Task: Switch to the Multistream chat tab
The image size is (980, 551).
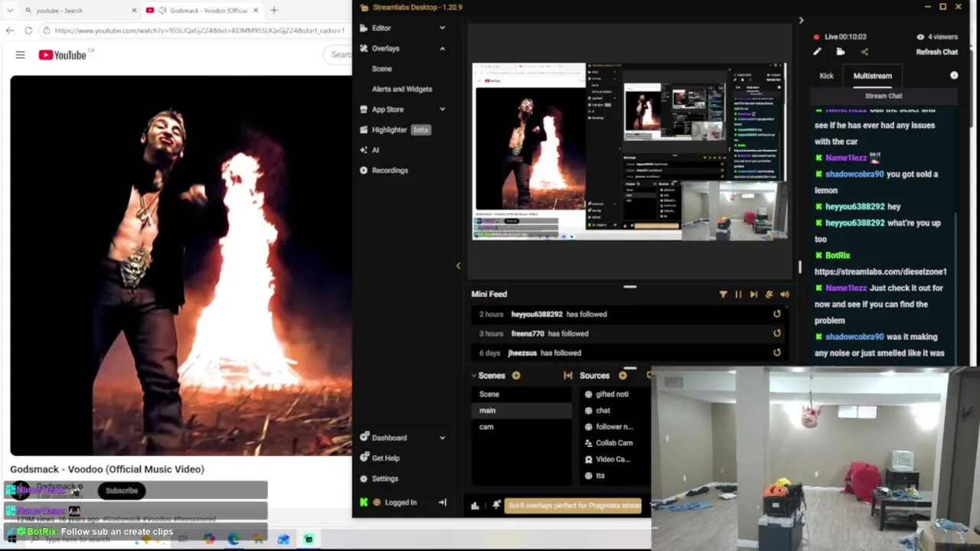Action: pos(872,76)
